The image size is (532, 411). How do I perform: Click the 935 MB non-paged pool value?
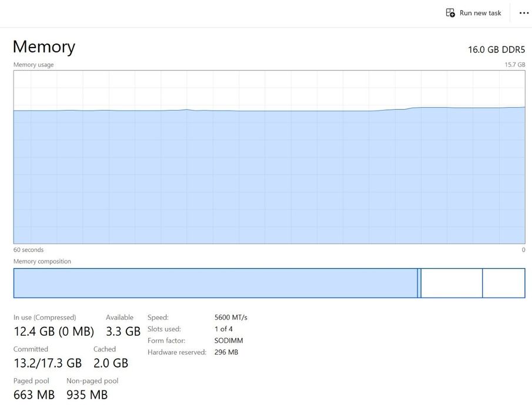(x=87, y=395)
